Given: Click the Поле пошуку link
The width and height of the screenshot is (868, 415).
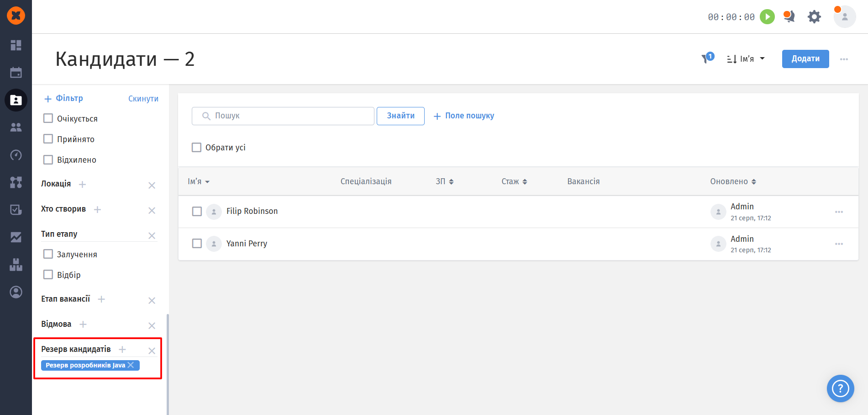Looking at the screenshot, I should 464,116.
